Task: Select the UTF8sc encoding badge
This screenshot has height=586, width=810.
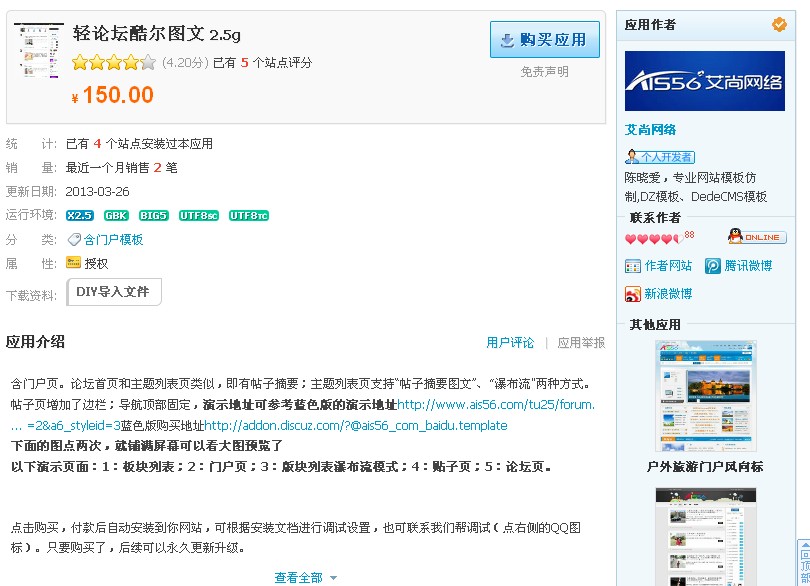Action: 199,215
